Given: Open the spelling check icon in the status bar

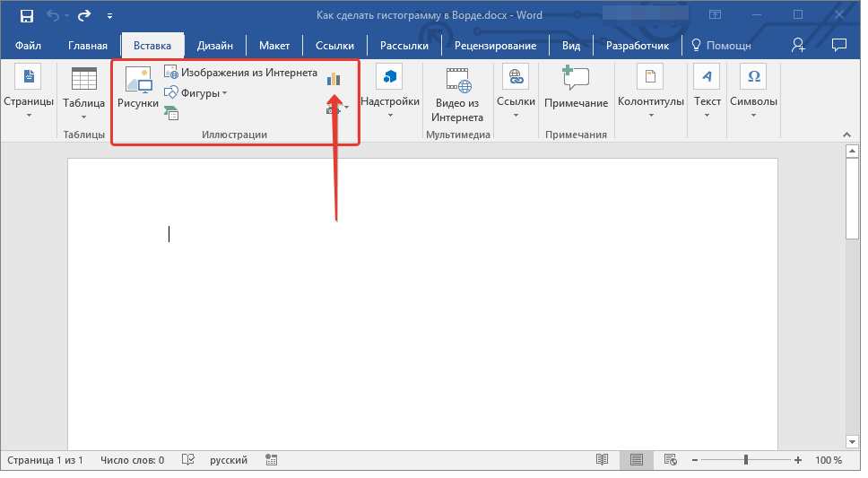Looking at the screenshot, I should 188,460.
